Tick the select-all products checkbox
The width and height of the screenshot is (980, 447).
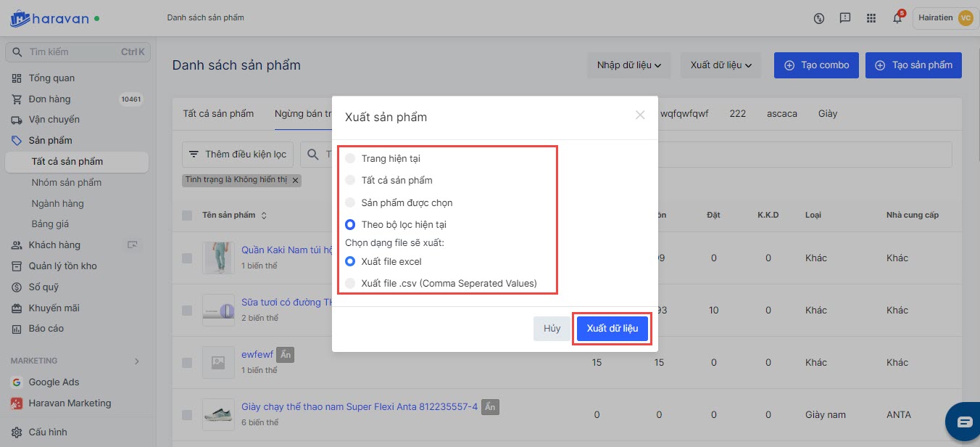pos(187,216)
